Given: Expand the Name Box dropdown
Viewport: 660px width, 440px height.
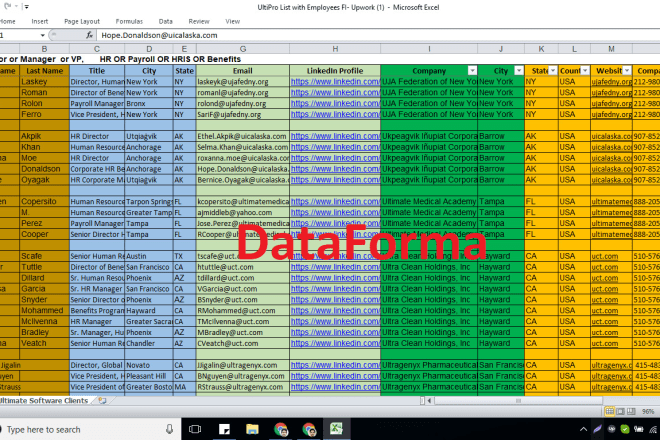Looking at the screenshot, I should click(x=42, y=35).
